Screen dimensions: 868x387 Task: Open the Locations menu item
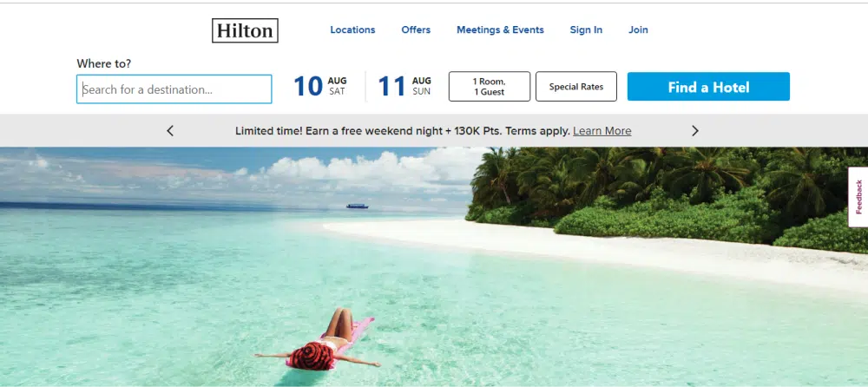352,30
